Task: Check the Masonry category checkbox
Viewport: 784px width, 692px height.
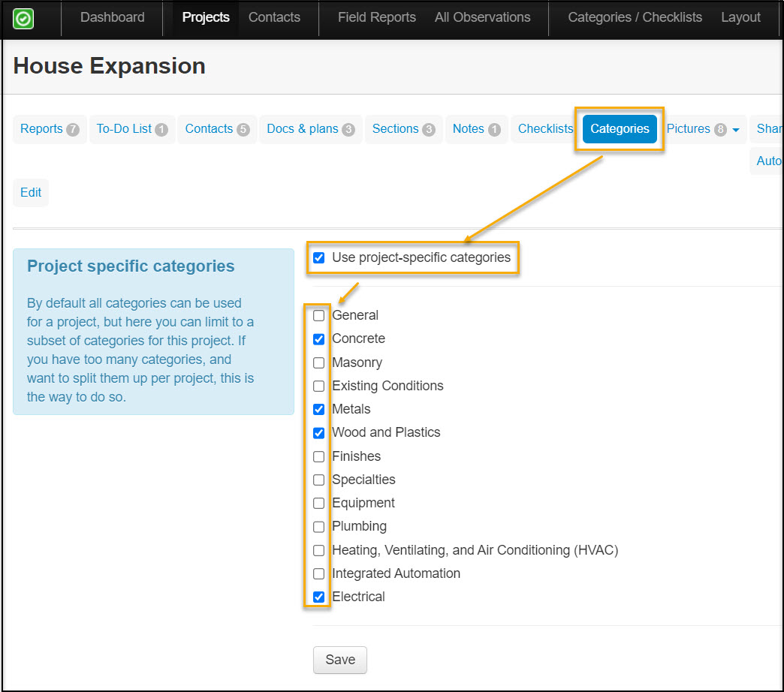Action: (319, 363)
